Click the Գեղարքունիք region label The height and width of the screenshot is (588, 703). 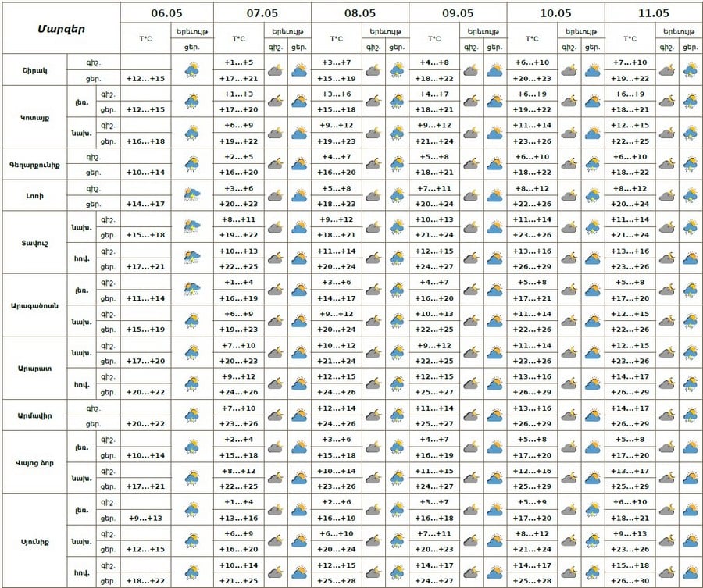[34, 165]
